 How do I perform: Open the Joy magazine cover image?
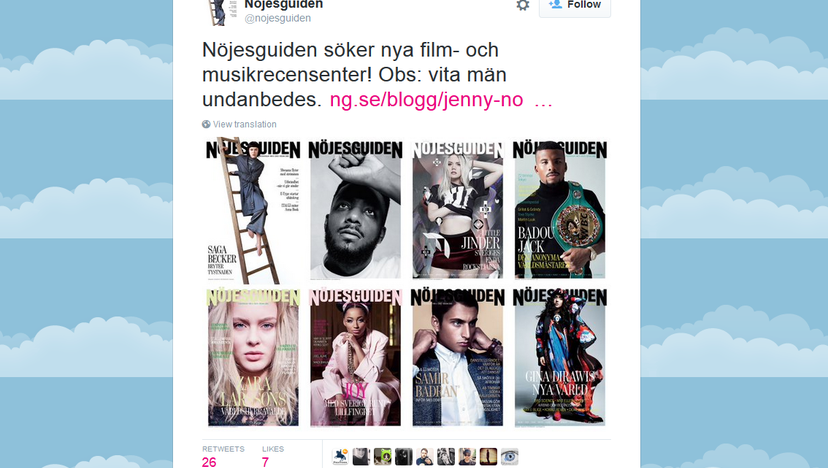pos(355,358)
